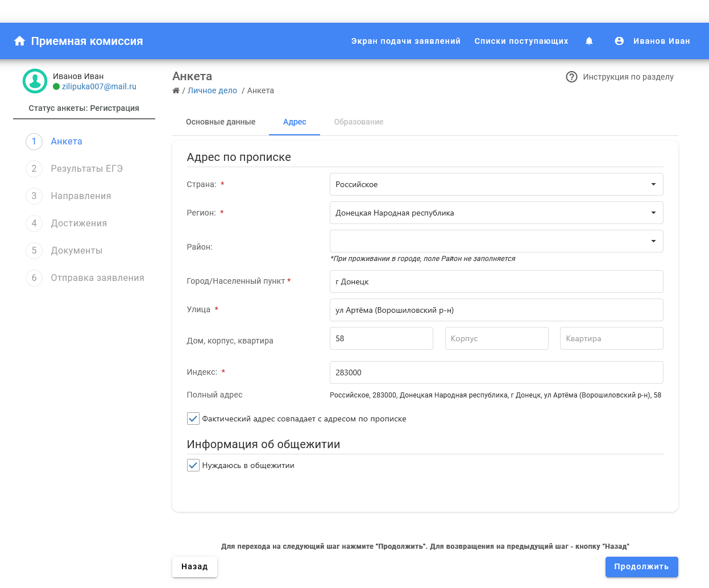Click the question mark help icon
The image size is (709, 588).
(x=571, y=77)
